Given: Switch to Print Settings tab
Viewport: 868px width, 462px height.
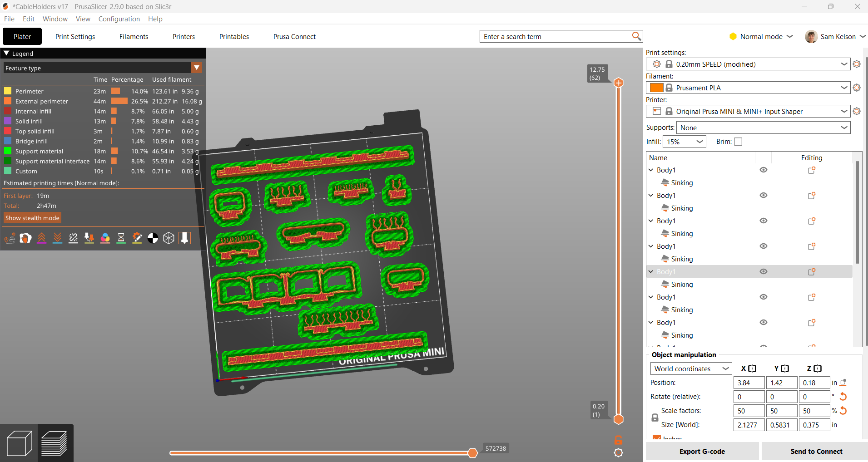Looking at the screenshot, I should pyautogui.click(x=75, y=36).
